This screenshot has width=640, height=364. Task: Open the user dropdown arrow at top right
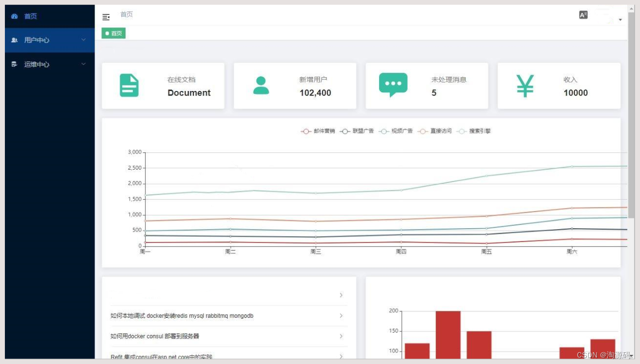(x=620, y=20)
